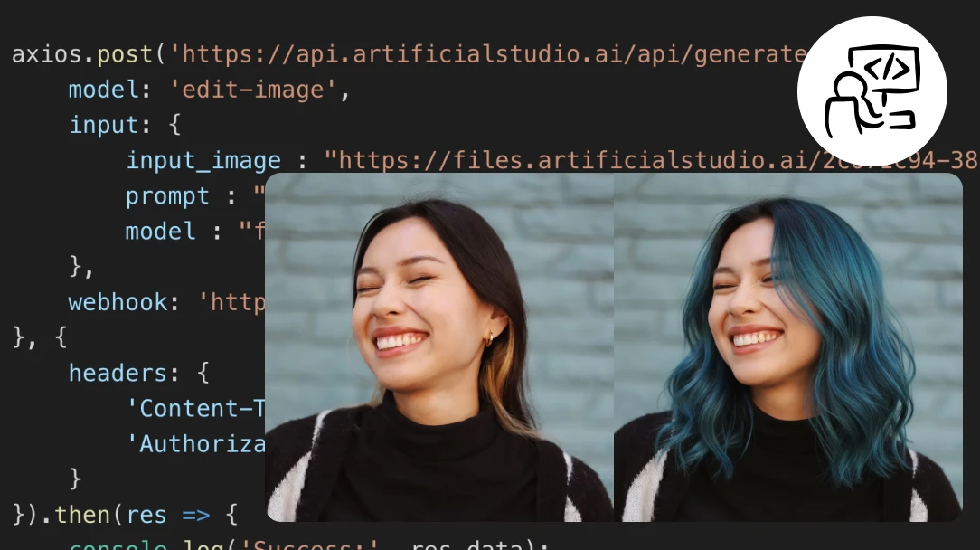Click the 'Authoriza header string

[203, 444]
